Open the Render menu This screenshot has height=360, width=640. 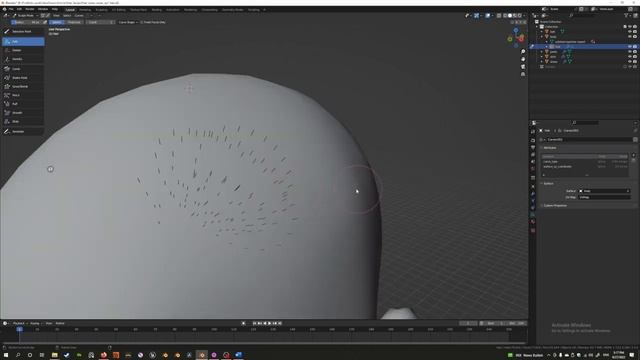click(30, 9)
